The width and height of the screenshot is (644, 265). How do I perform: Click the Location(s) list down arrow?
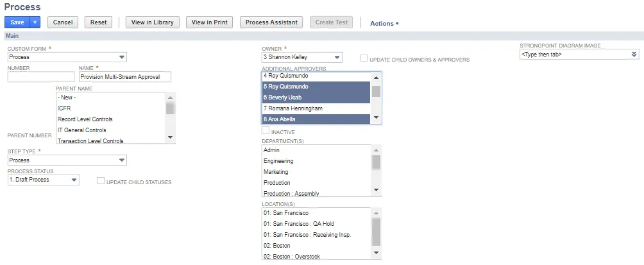pos(376,253)
